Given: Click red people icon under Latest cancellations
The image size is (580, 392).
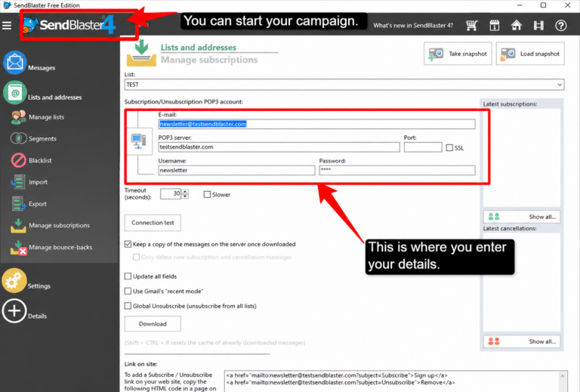Looking at the screenshot, I should (494, 341).
